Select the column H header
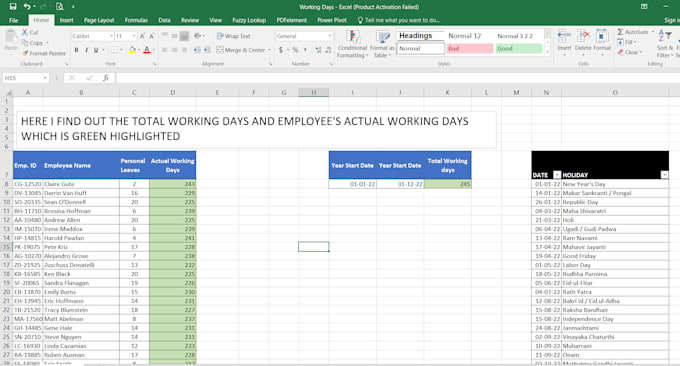Viewport: 680px width, 366px height. [x=314, y=92]
